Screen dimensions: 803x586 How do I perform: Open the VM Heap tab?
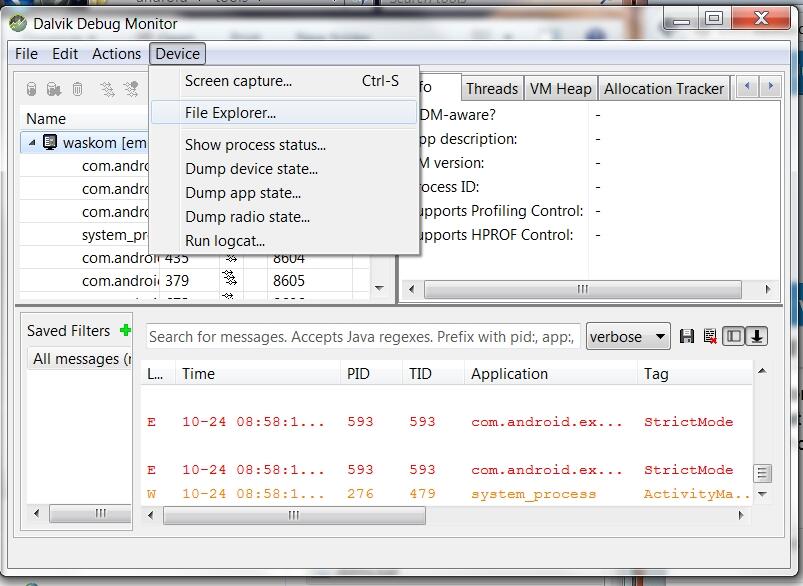click(560, 89)
